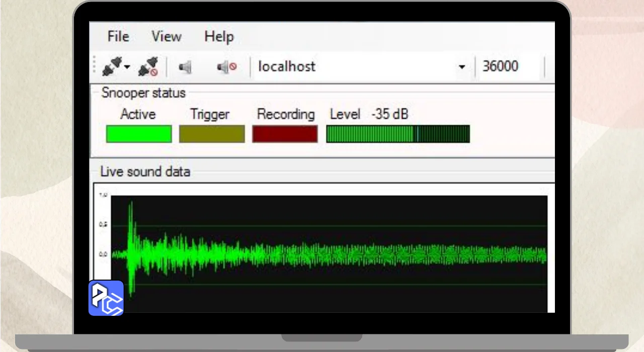Viewport: 644px width, 352px height.
Task: Click the Level label text
Action: tap(345, 114)
